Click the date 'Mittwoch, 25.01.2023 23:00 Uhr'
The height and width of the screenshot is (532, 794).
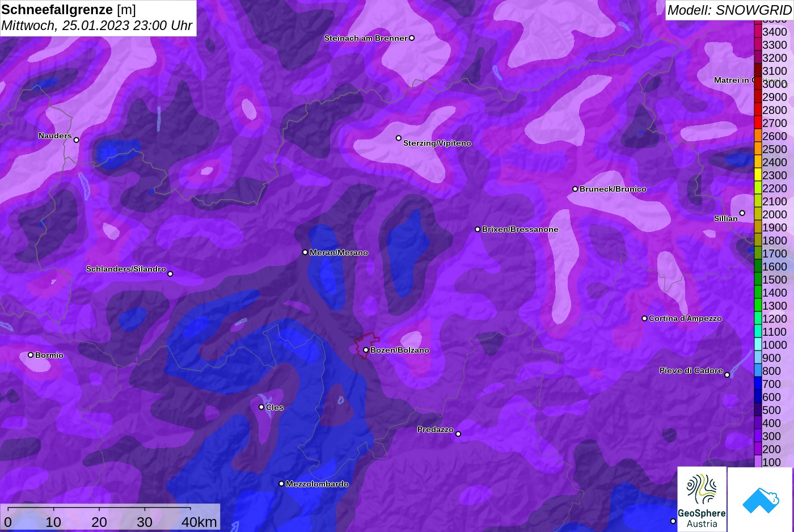pyautogui.click(x=97, y=26)
